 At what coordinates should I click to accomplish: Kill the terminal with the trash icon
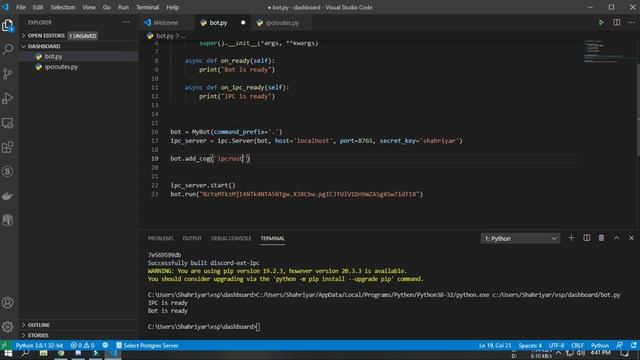(601, 238)
